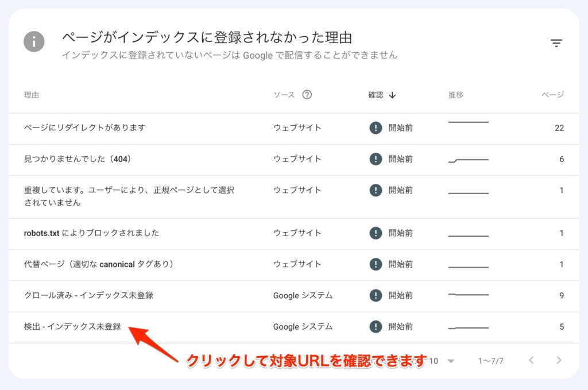Sort by the 確認 column header

pos(376,95)
